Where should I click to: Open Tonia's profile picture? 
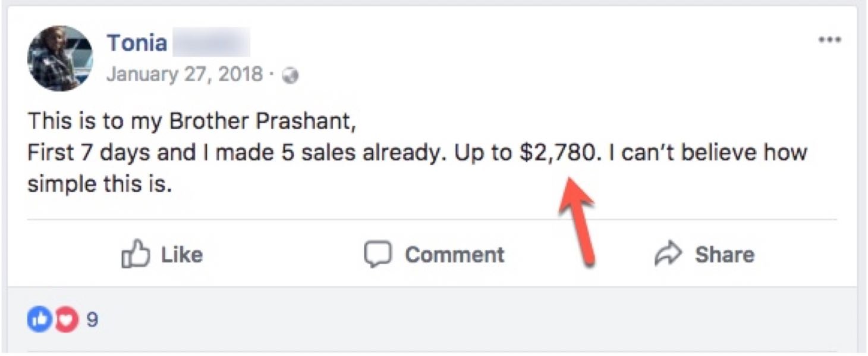coord(60,58)
